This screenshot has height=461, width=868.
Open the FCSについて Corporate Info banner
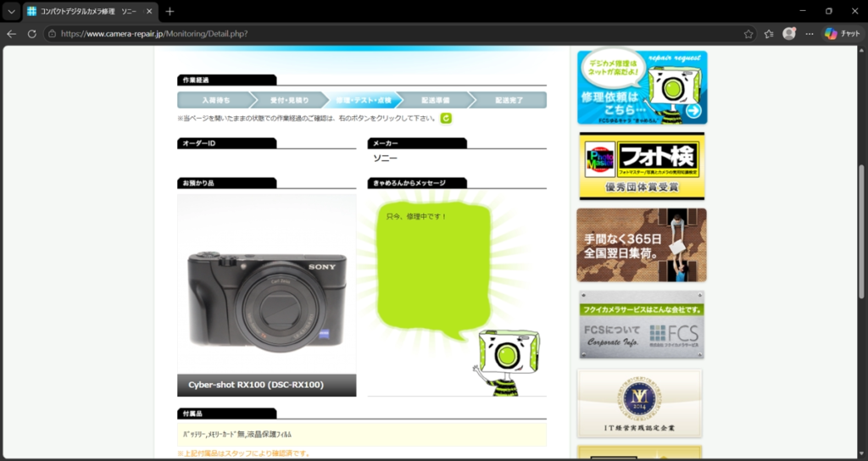pyautogui.click(x=642, y=325)
